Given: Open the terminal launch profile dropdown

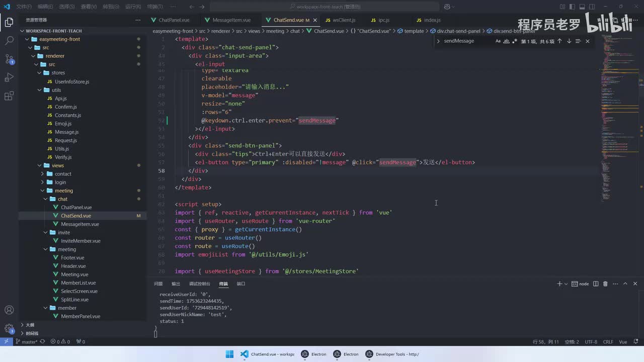Looking at the screenshot, I should point(566,284).
